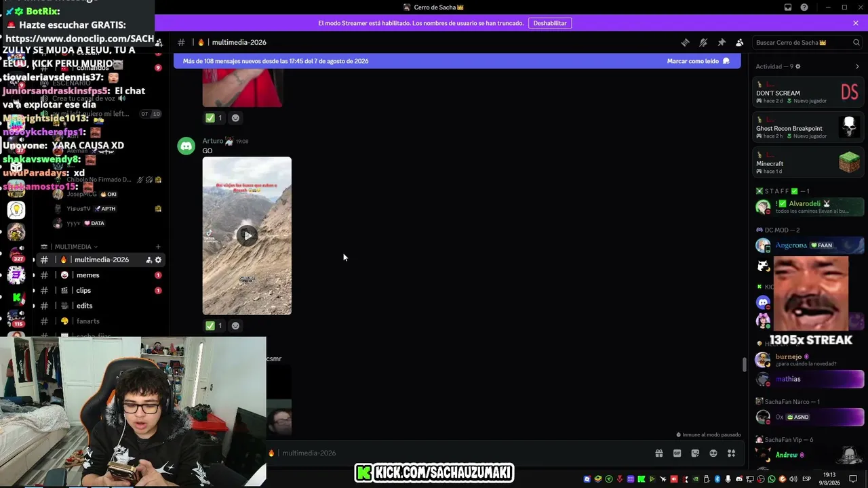
Task: Open the Kick server icon in sidebar
Action: coord(16,297)
